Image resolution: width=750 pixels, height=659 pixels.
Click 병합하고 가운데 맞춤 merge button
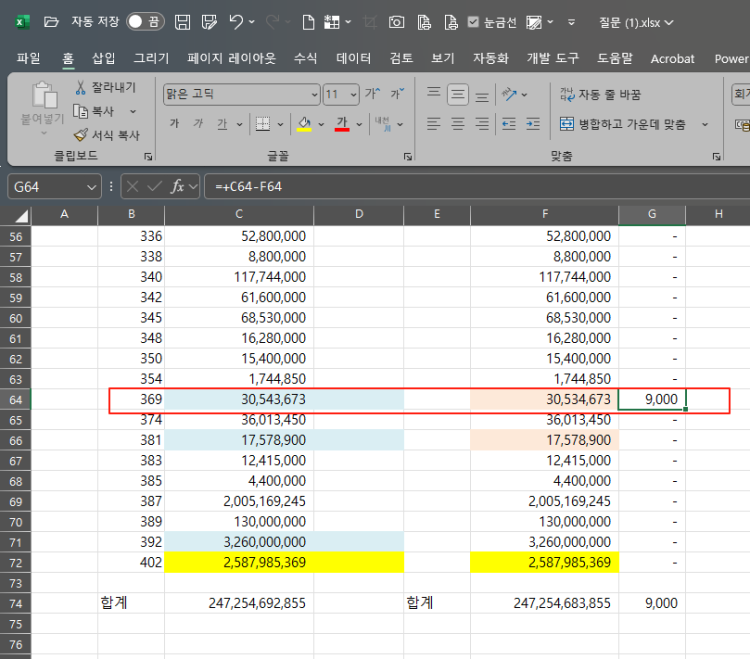pos(623,124)
